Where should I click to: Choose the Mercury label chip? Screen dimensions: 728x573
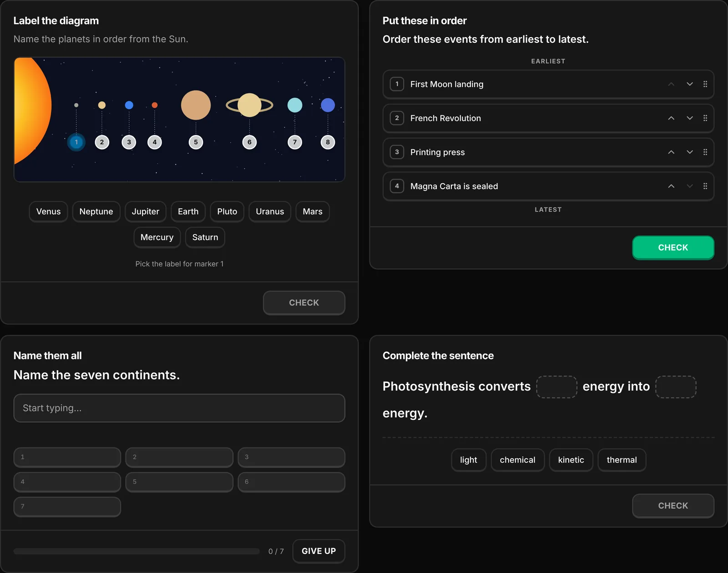pos(157,237)
